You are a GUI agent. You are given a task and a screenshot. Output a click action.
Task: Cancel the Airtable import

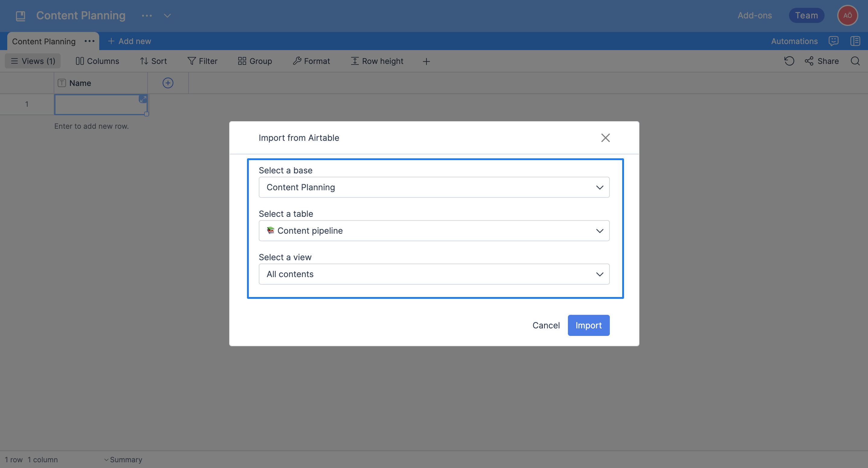coord(546,325)
